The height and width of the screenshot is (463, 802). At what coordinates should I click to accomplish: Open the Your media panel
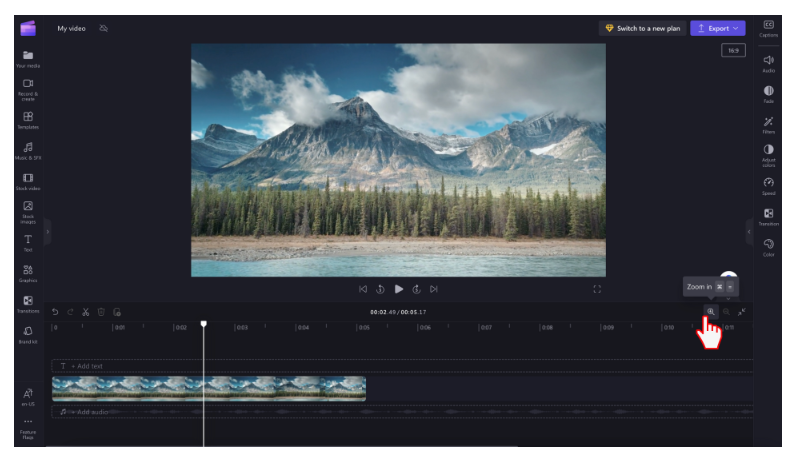28,59
